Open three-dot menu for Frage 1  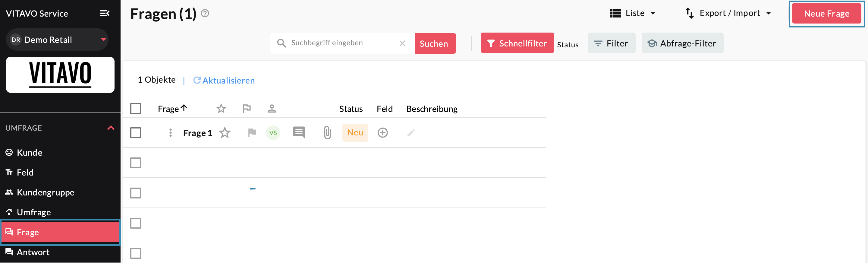[171, 133]
